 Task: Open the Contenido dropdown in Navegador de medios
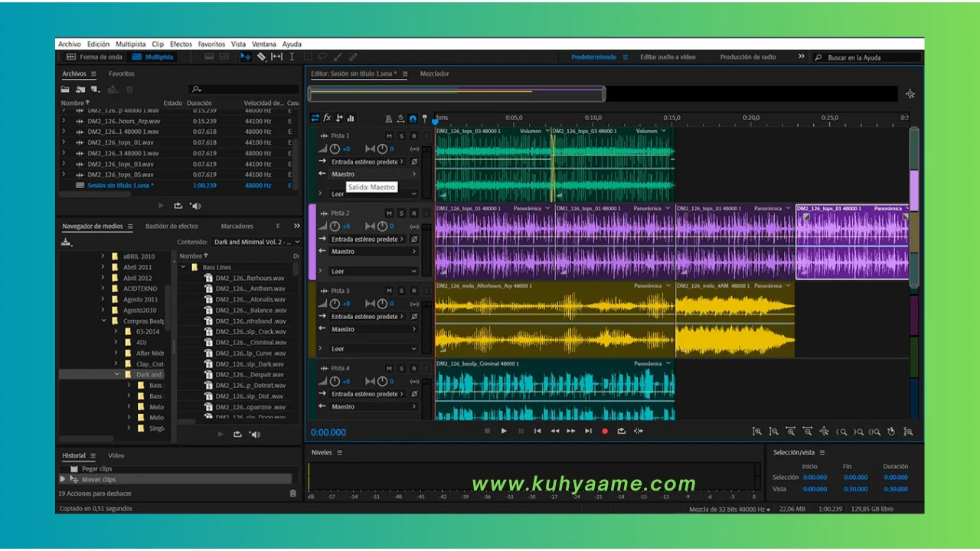pyautogui.click(x=257, y=242)
